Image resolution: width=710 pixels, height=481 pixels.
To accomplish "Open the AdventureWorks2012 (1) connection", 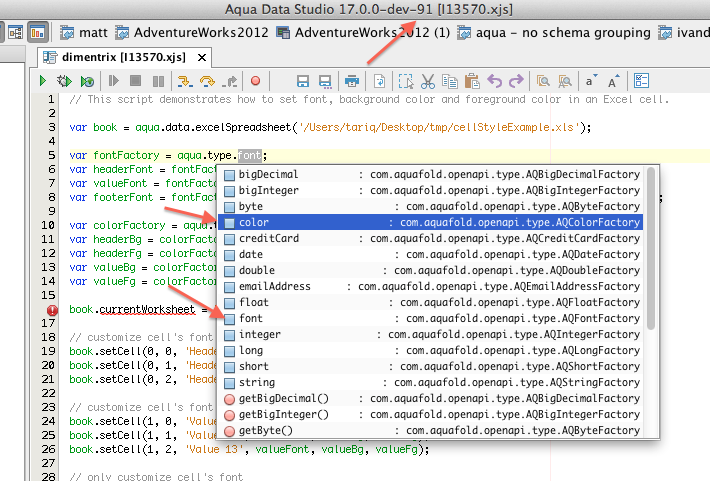I will [x=363, y=33].
